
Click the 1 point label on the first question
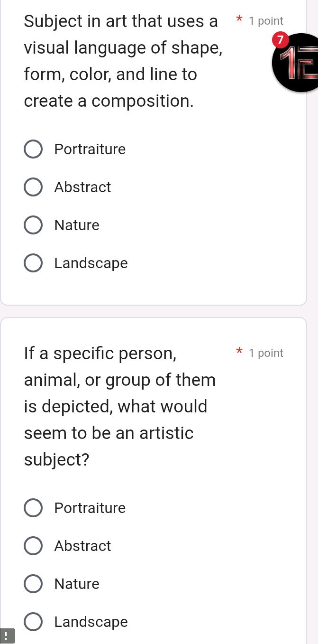[266, 20]
